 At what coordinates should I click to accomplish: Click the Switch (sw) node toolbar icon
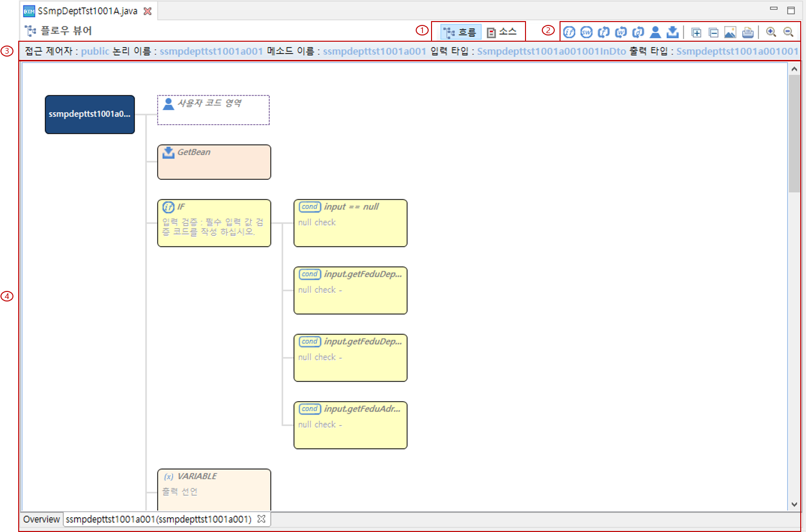point(586,32)
